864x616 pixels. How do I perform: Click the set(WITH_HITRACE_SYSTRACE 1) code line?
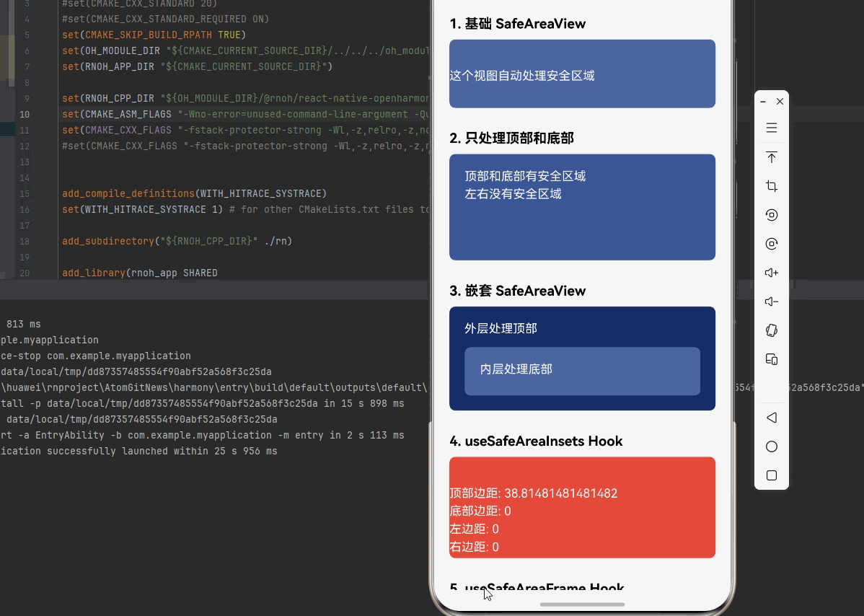click(x=245, y=209)
